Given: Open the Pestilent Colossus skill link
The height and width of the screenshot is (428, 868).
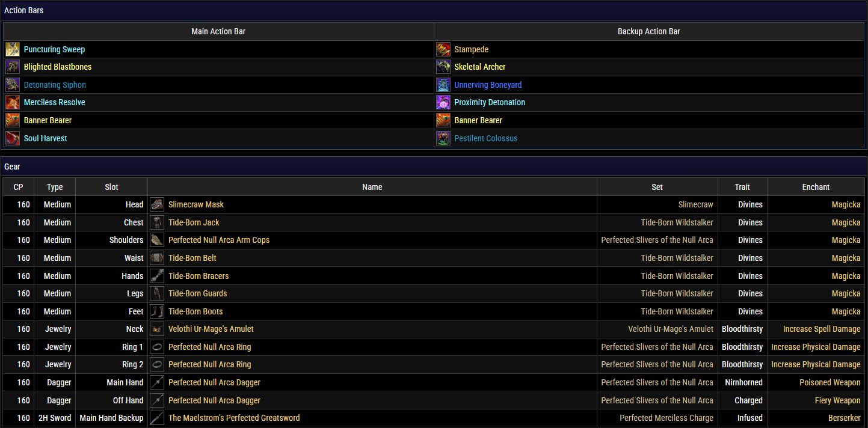Looking at the screenshot, I should coord(485,138).
